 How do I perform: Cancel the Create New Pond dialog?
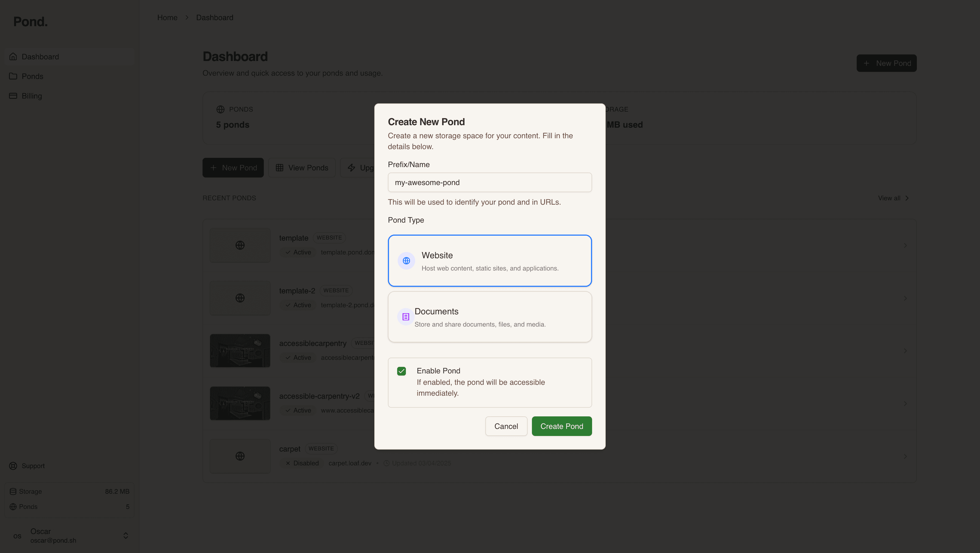pyautogui.click(x=506, y=426)
